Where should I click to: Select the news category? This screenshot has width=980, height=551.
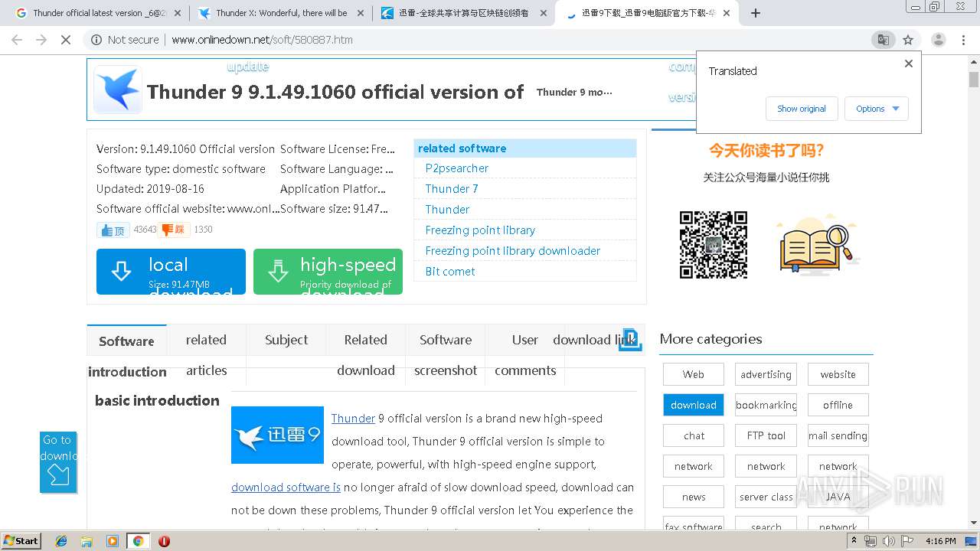(x=694, y=497)
